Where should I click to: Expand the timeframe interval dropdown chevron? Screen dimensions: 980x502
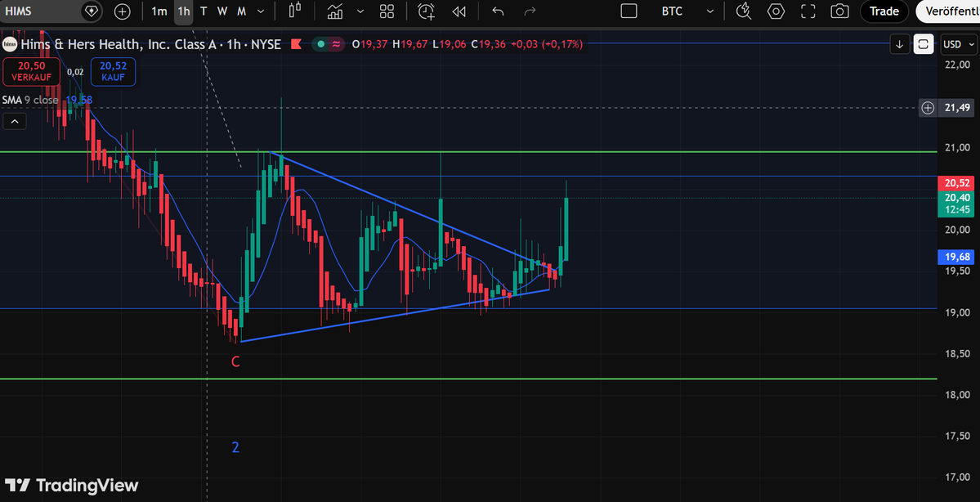261,11
